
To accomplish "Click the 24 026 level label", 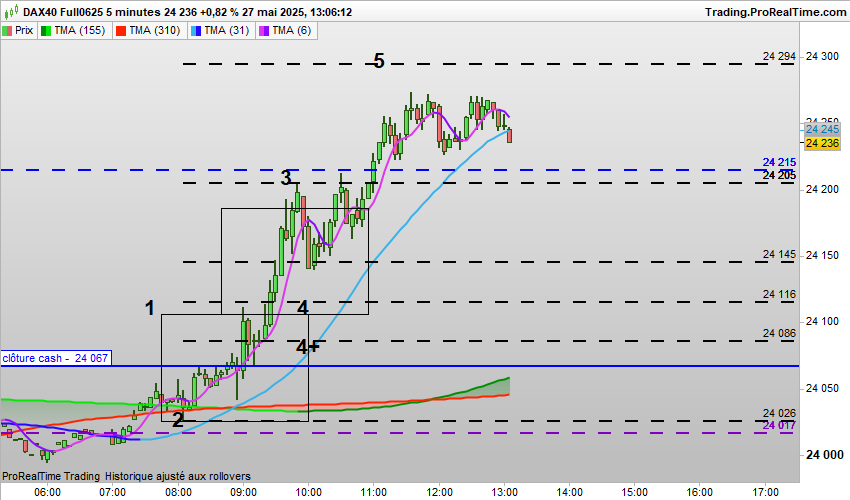I will click(x=779, y=413).
